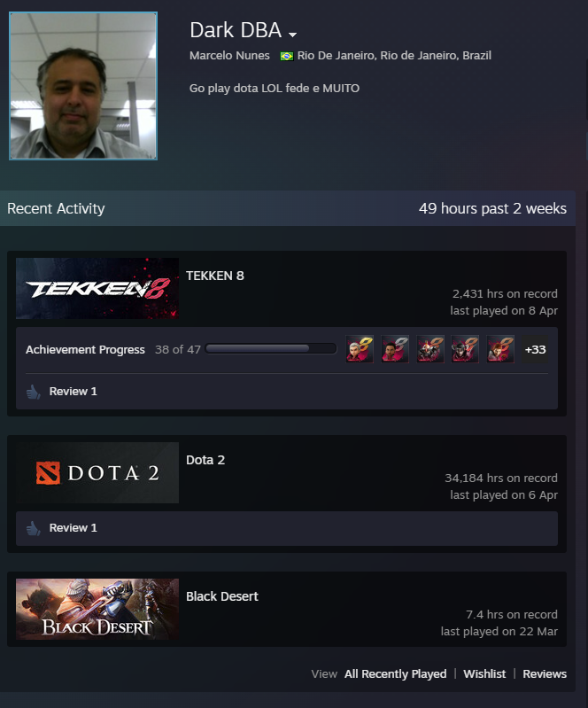Show the +33 remaining achievements
Image resolution: width=588 pixels, height=708 pixels.
[x=535, y=349]
